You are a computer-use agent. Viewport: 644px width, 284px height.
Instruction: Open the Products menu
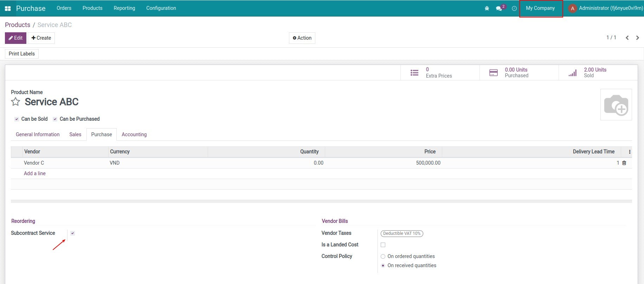92,8
